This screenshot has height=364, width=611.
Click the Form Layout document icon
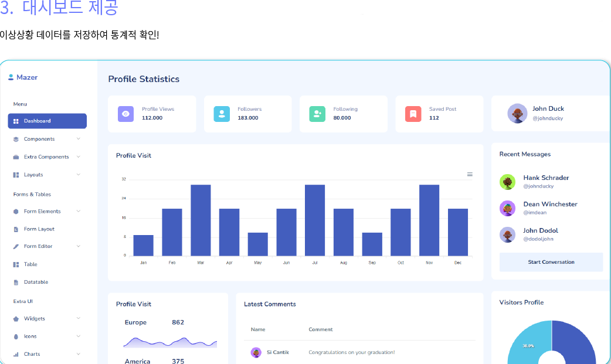click(16, 229)
